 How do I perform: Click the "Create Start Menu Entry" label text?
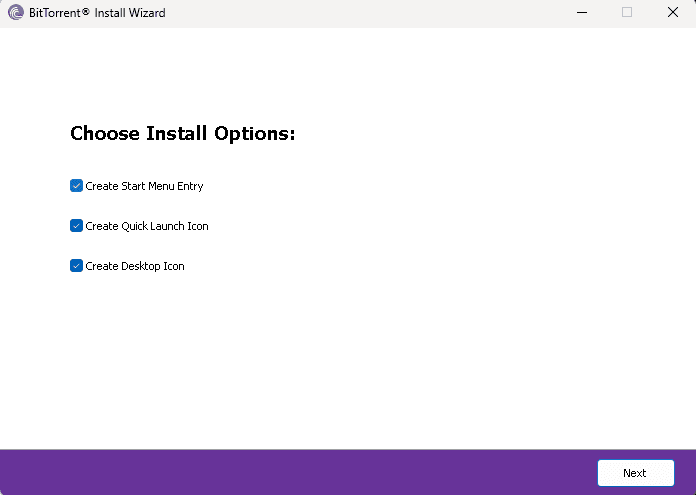tap(144, 186)
